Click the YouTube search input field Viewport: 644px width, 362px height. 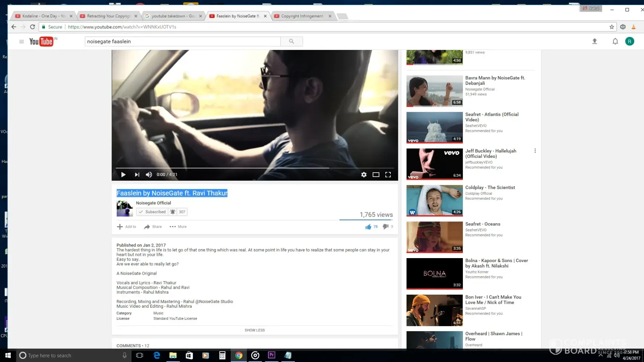coord(183,42)
